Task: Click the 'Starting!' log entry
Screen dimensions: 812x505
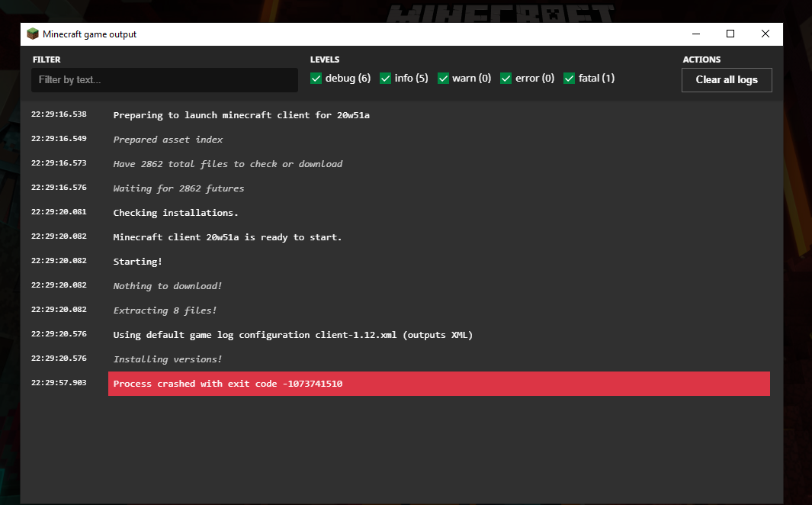Action: pos(138,262)
